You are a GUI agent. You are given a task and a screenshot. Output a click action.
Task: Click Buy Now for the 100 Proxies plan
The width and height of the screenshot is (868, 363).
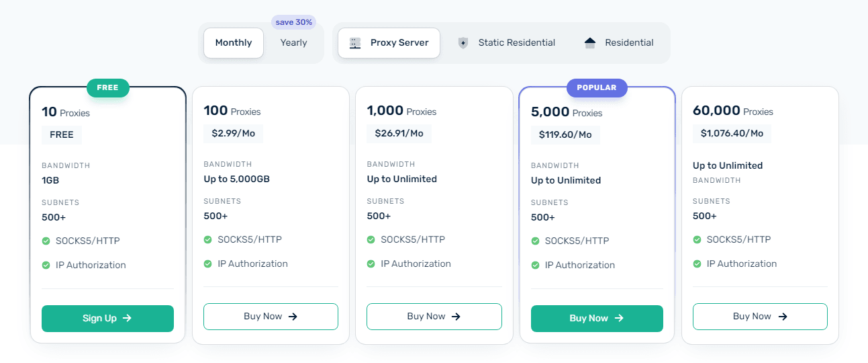pyautogui.click(x=271, y=317)
